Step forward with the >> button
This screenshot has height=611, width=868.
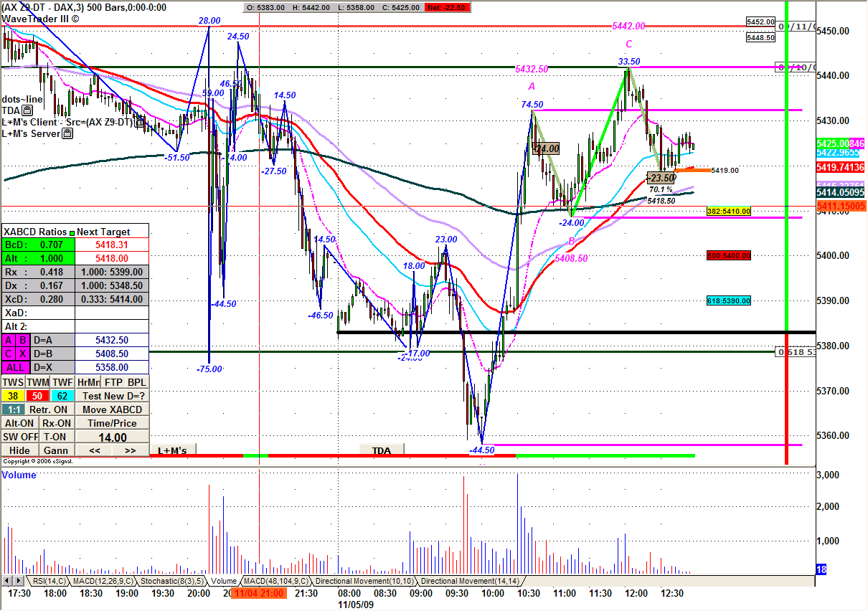pos(131,450)
